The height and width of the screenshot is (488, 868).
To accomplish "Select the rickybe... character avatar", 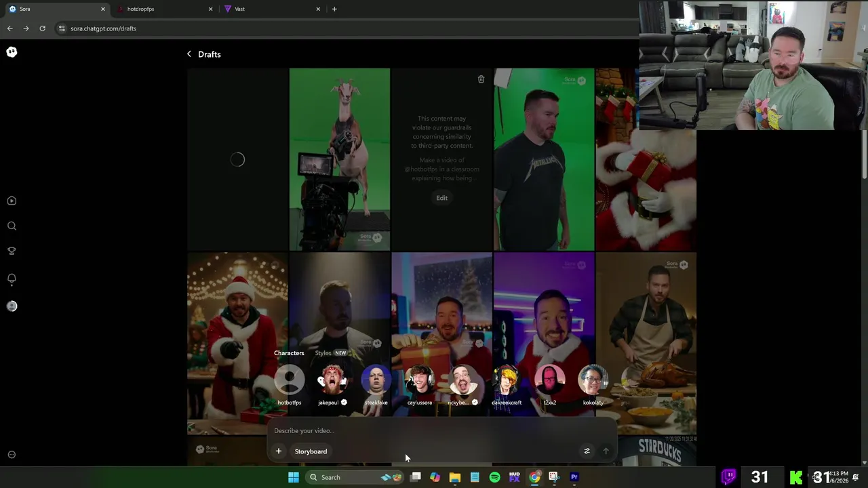I will [x=463, y=381].
